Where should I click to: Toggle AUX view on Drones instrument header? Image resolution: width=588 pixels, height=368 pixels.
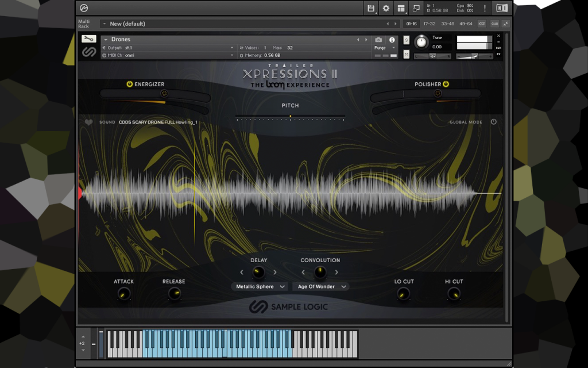tap(498, 48)
